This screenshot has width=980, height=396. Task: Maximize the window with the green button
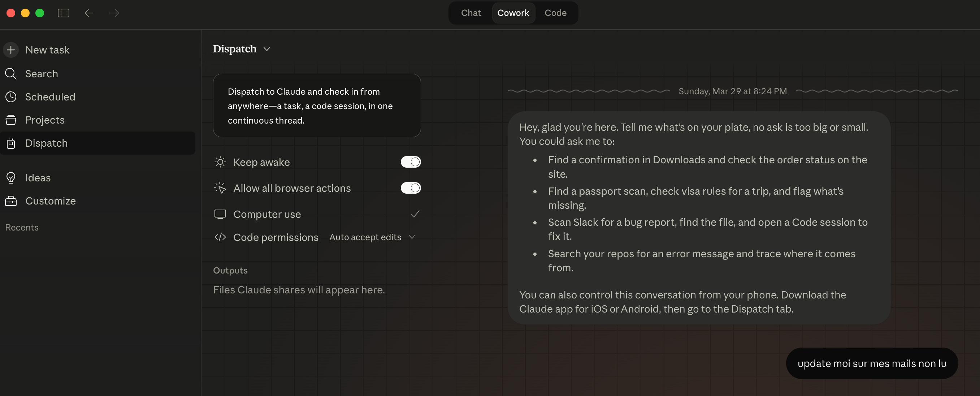(x=40, y=13)
